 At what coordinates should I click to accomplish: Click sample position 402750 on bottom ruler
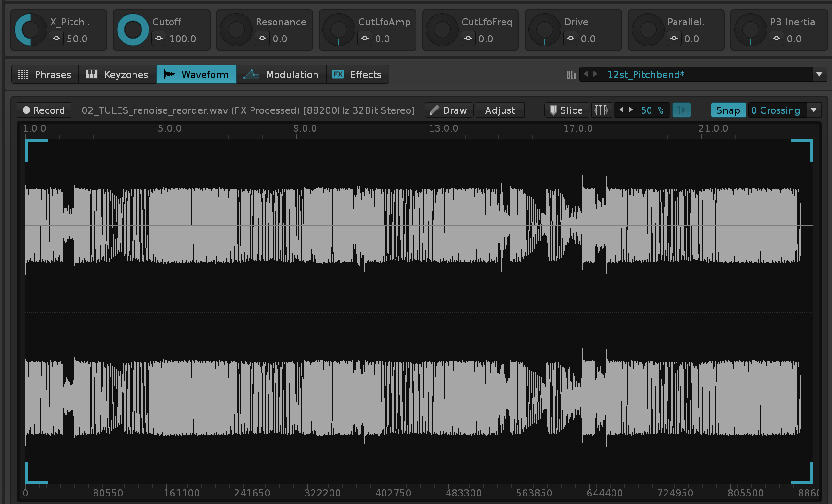(393, 493)
